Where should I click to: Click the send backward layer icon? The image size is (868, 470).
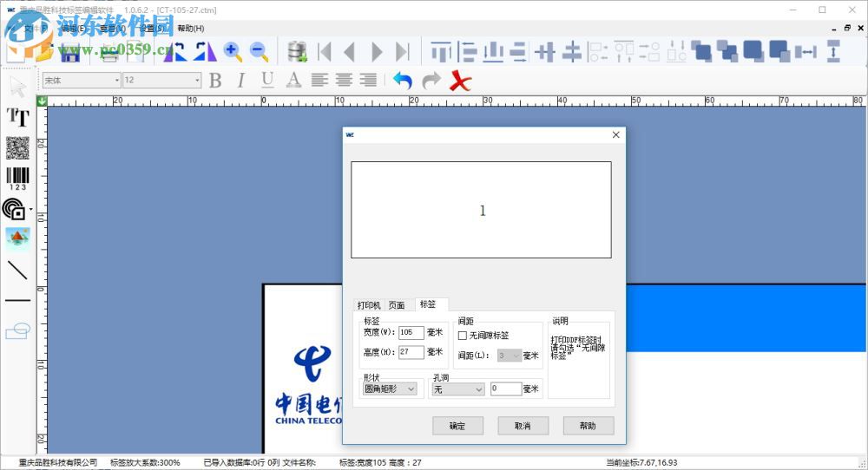click(x=727, y=51)
